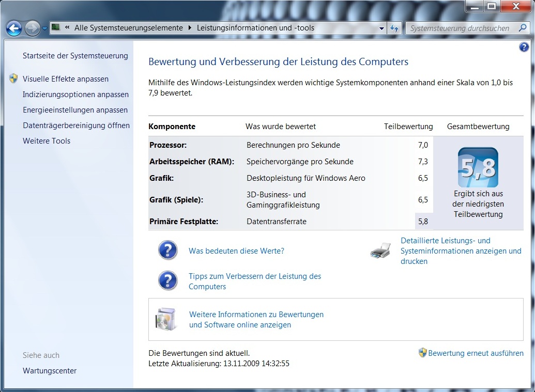
Task: Click 'Berechnungen pro Sekunde' text
Action: (294, 145)
